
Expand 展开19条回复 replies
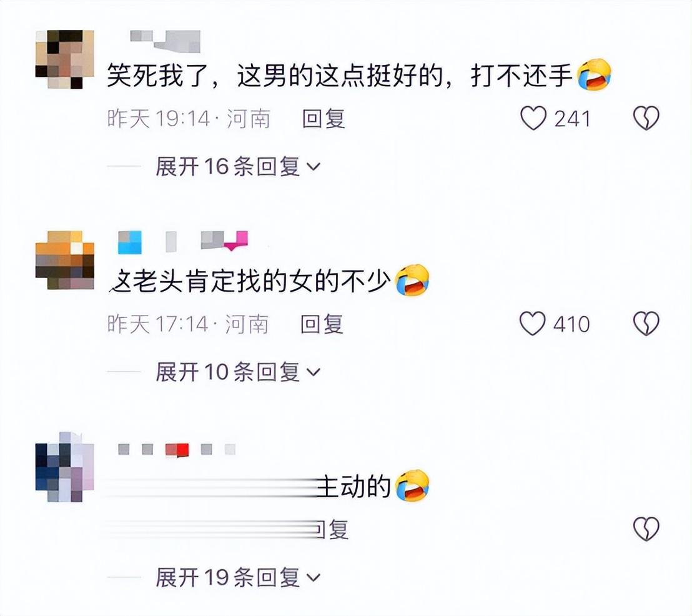[x=237, y=577]
